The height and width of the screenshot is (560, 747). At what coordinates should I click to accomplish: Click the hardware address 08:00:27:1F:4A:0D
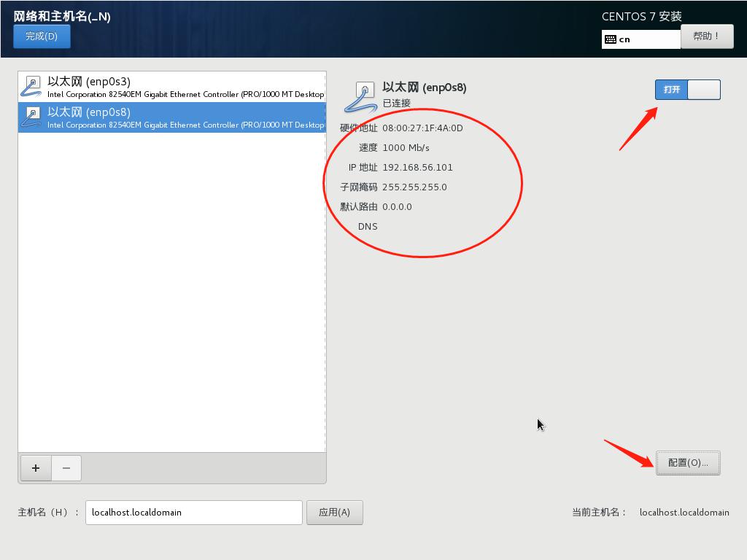tap(422, 128)
